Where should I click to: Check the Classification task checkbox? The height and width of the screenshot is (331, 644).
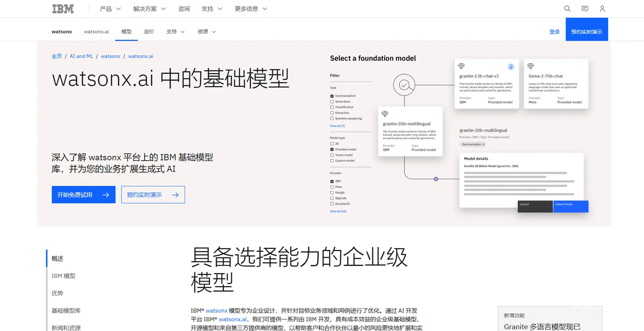pos(332,107)
